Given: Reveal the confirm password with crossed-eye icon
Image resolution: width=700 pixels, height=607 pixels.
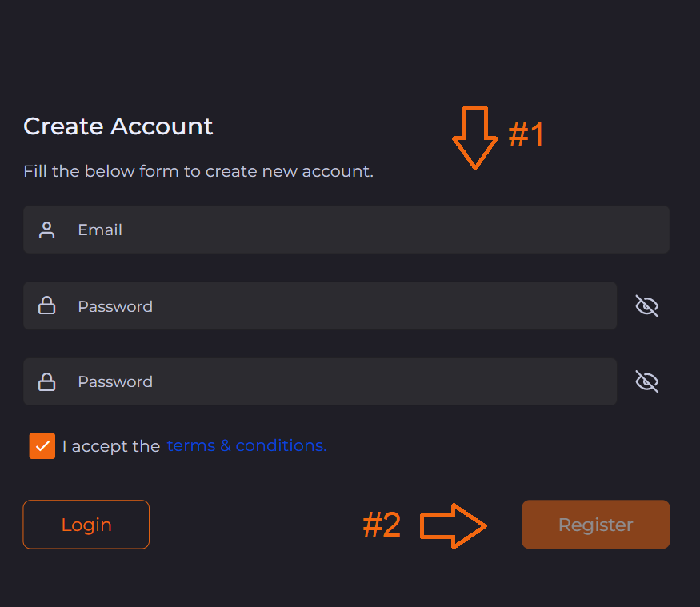Looking at the screenshot, I should click(x=646, y=381).
